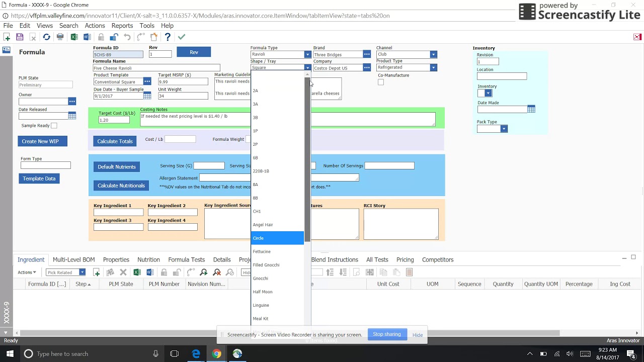Open Due Date calendar picker
This screenshot has height=362, width=644.
pyautogui.click(x=147, y=96)
